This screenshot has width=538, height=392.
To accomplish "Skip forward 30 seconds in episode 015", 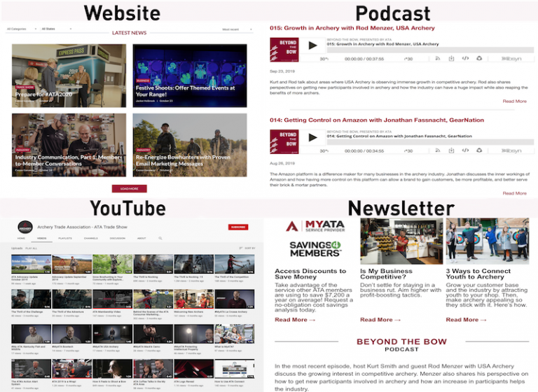I will (409, 59).
